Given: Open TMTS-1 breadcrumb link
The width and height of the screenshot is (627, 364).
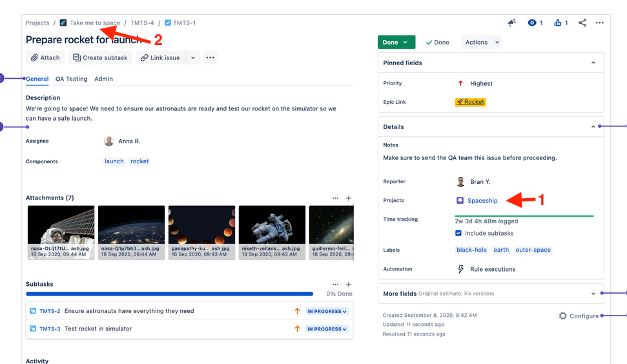Looking at the screenshot, I should (x=184, y=23).
